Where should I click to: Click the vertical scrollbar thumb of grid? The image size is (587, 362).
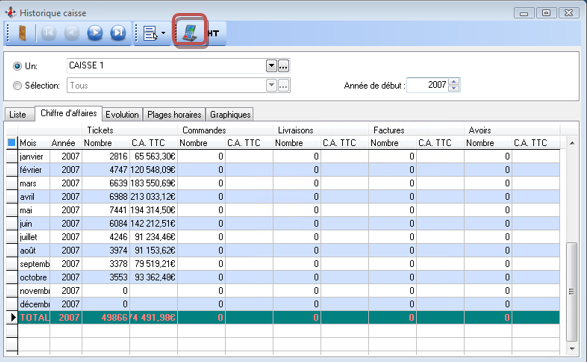coord(571,292)
